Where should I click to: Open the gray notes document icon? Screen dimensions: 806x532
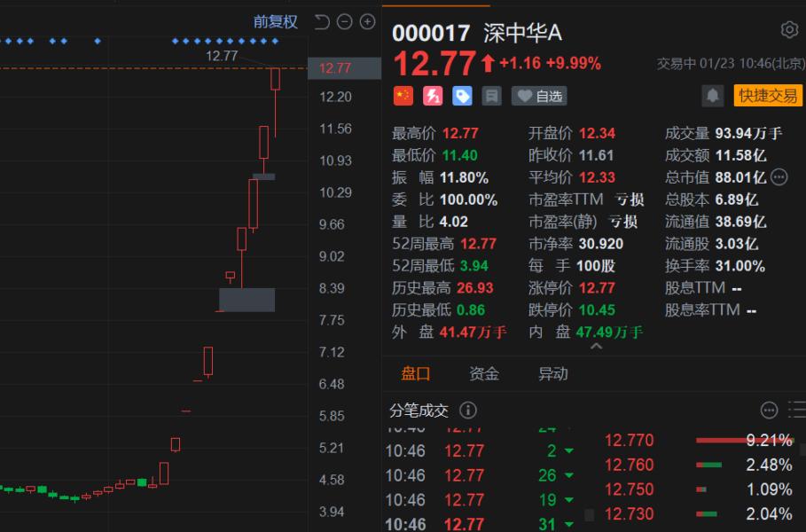491,96
